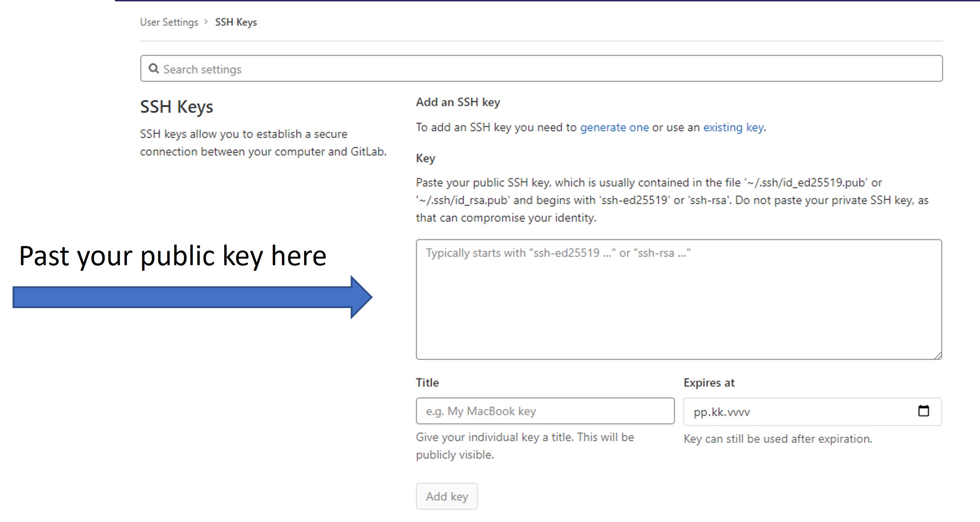
Task: Go to User Settings breadcrumb
Action: pos(169,22)
